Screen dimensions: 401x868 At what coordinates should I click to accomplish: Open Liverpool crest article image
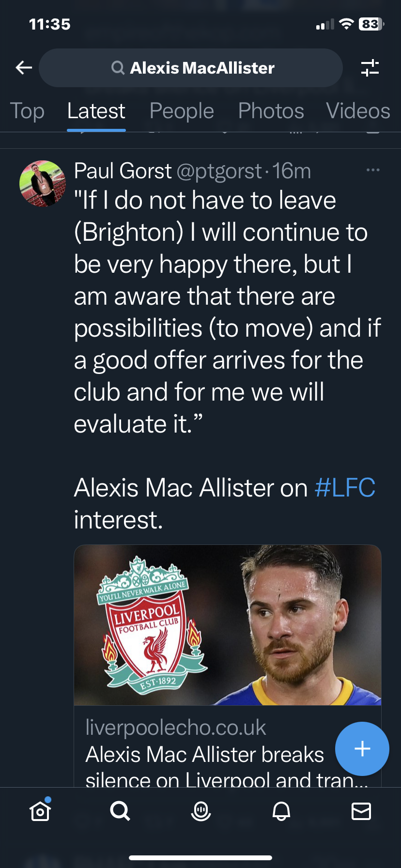point(228,625)
